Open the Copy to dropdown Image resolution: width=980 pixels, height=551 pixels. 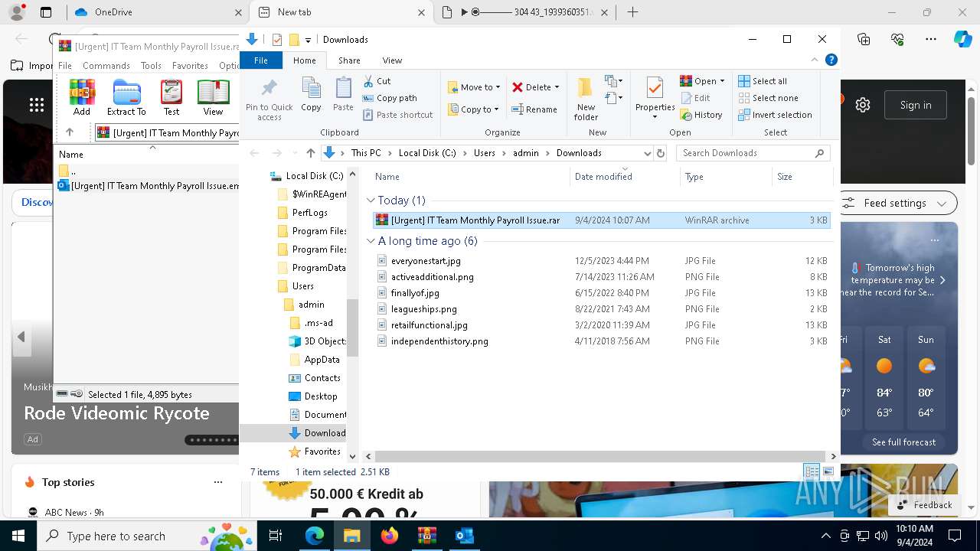(x=473, y=109)
